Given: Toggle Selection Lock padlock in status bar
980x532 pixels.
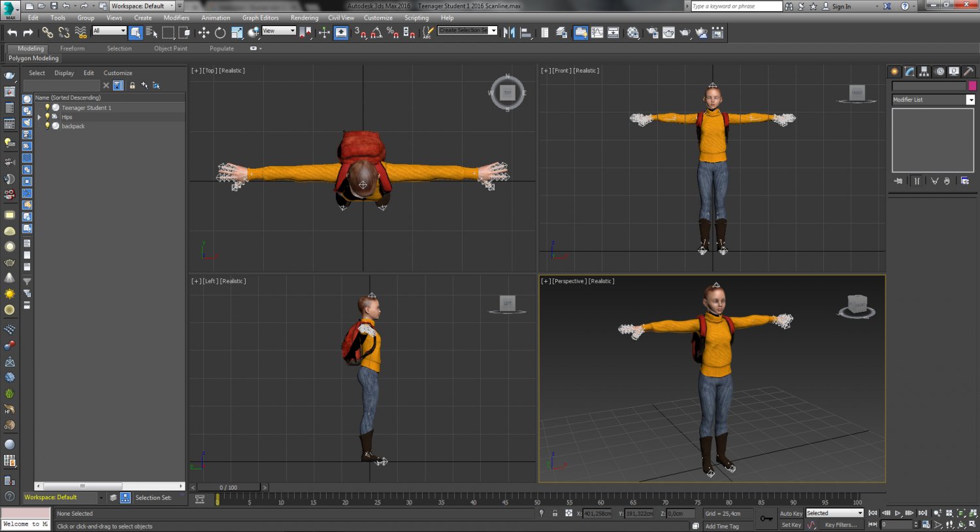Looking at the screenshot, I should pyautogui.click(x=555, y=513).
